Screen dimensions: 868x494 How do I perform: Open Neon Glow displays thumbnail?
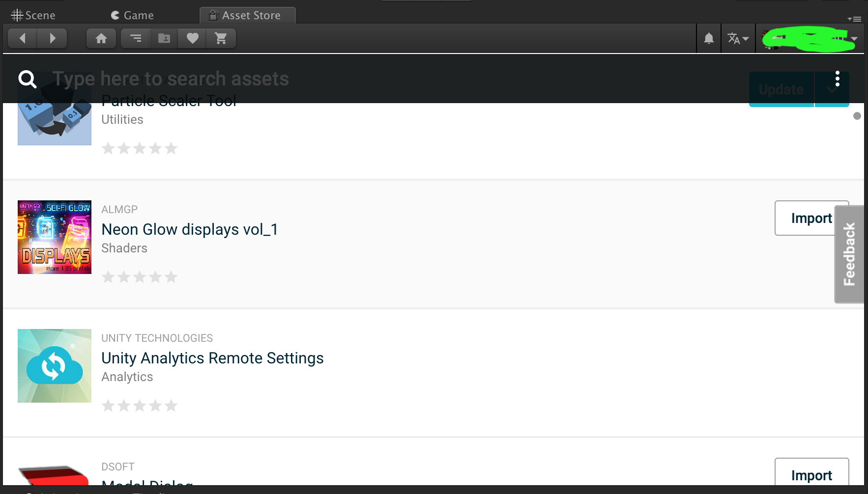[55, 237]
